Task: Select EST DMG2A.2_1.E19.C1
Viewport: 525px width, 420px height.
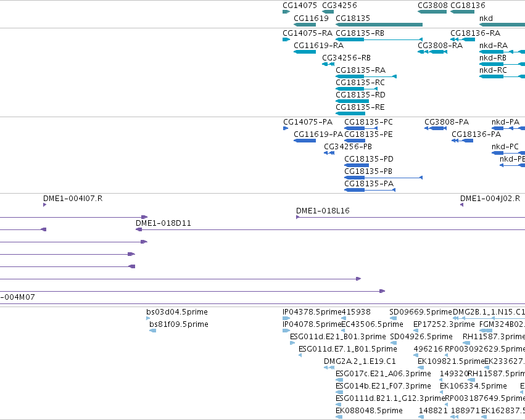Action: click(360, 362)
